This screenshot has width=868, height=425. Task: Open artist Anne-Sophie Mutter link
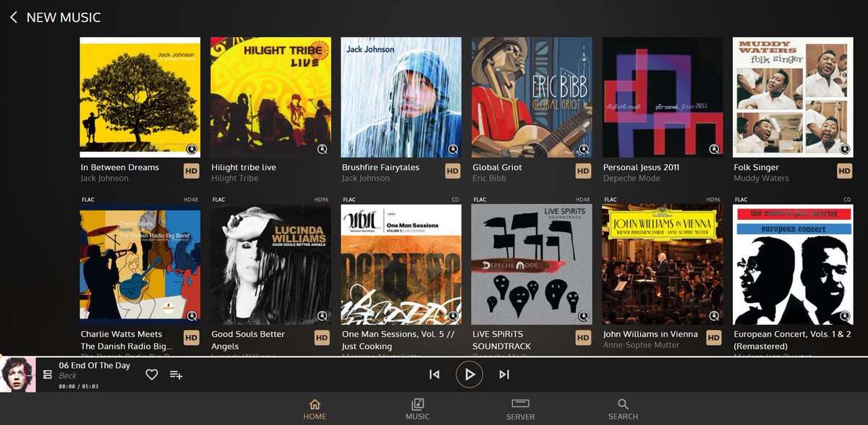[x=640, y=345]
